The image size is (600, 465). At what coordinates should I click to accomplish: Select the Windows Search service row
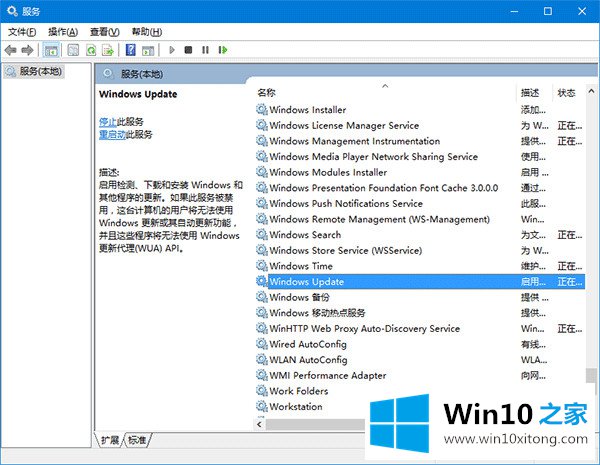[420, 235]
